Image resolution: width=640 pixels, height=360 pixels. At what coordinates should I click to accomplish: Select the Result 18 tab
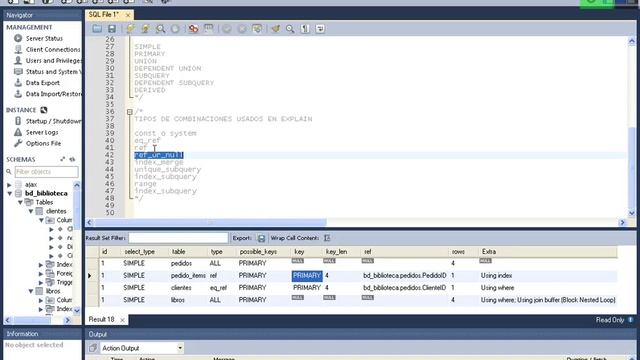point(101,320)
